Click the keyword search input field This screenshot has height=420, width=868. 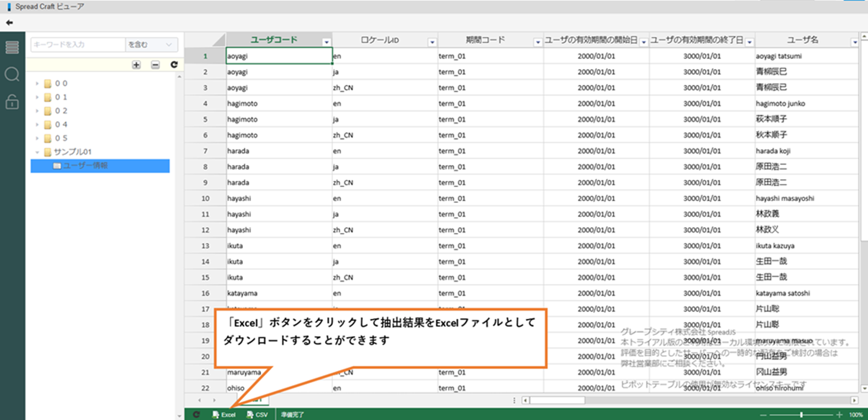tap(78, 45)
